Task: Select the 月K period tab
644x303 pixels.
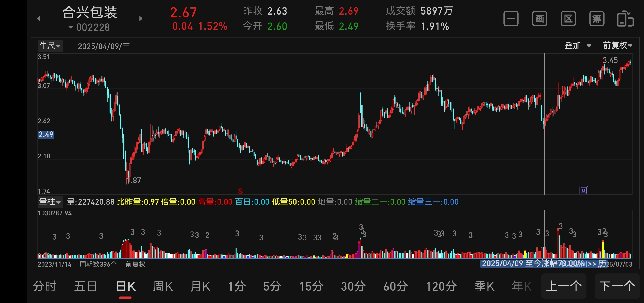Action: click(200, 286)
